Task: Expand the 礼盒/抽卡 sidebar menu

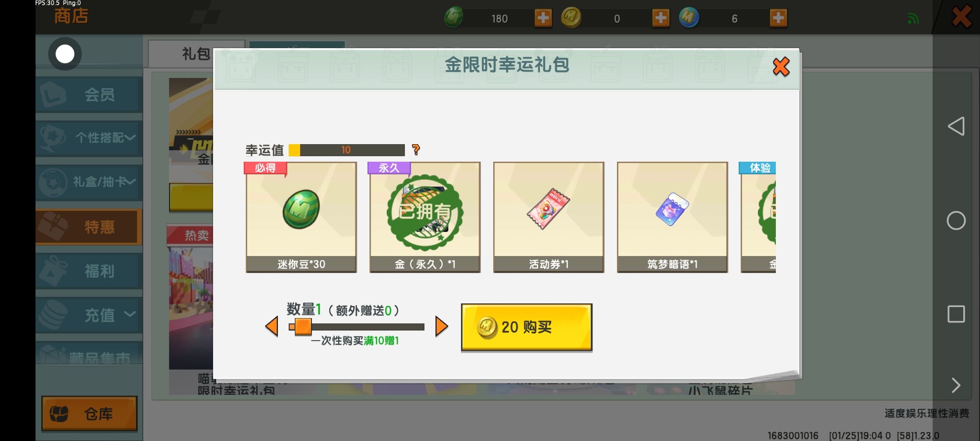Action: point(89,182)
